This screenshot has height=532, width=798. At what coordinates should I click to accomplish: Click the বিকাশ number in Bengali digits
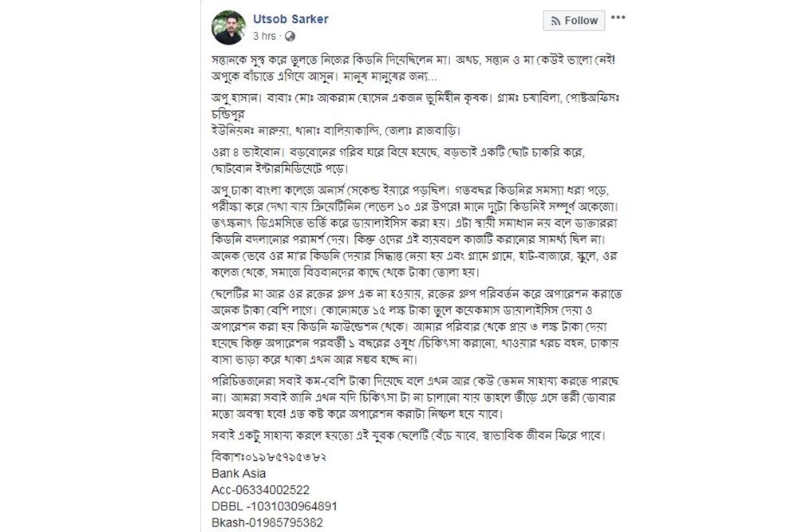(x=269, y=457)
